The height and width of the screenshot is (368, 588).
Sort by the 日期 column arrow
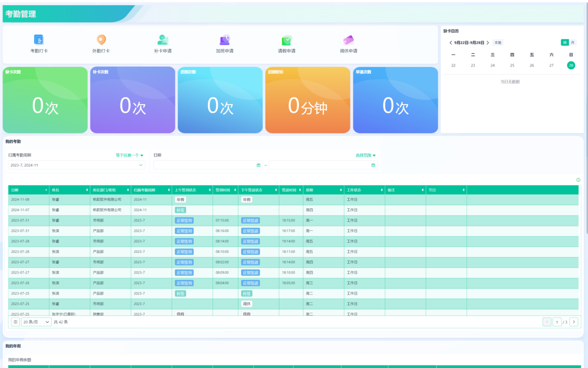(46, 190)
